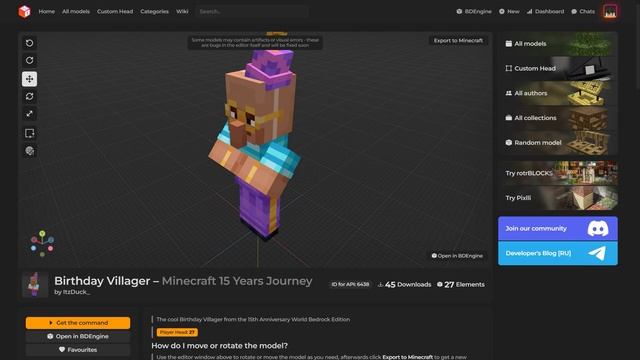The height and width of the screenshot is (360, 640).
Task: Click Open in BDEngine inside viewport
Action: 457,256
